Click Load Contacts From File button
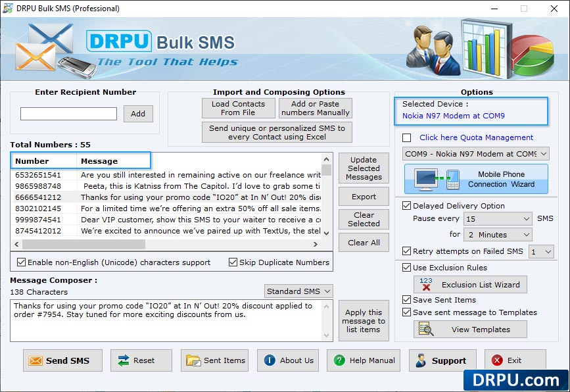Image resolution: width=570 pixels, height=392 pixels. 239,108
